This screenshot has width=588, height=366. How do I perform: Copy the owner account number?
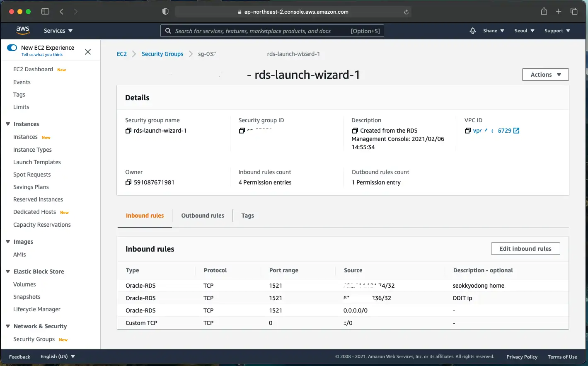click(x=128, y=182)
